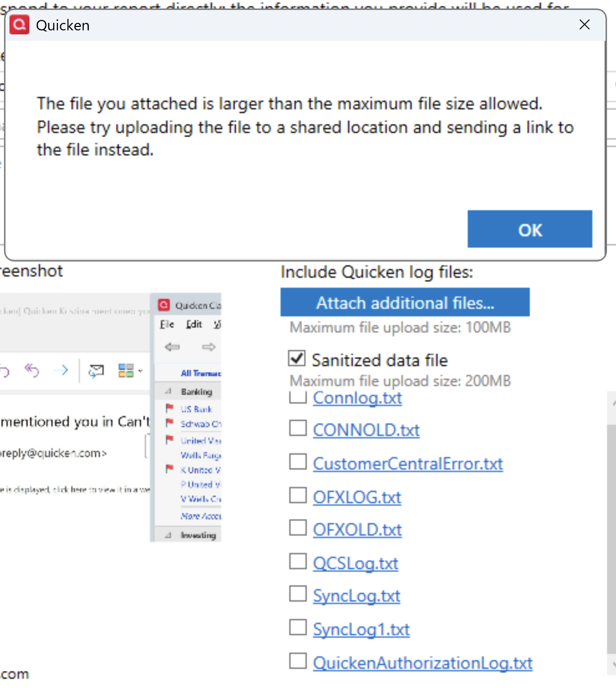Click reply-all arrow icon in screenshot preview
This screenshot has height=692, width=616.
[32, 370]
